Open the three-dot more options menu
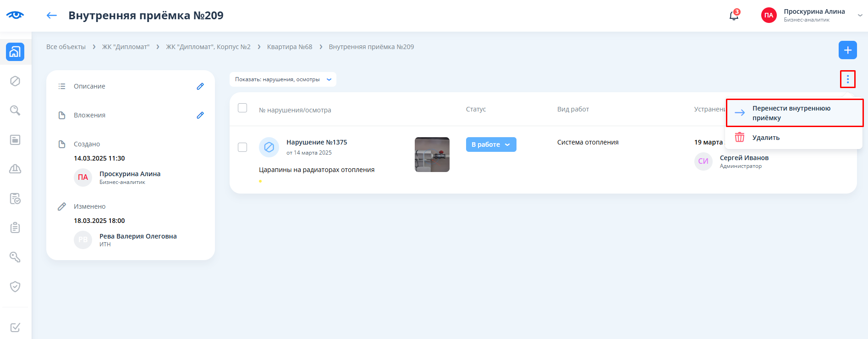Screen dimensions: 868x339 pyautogui.click(x=847, y=79)
